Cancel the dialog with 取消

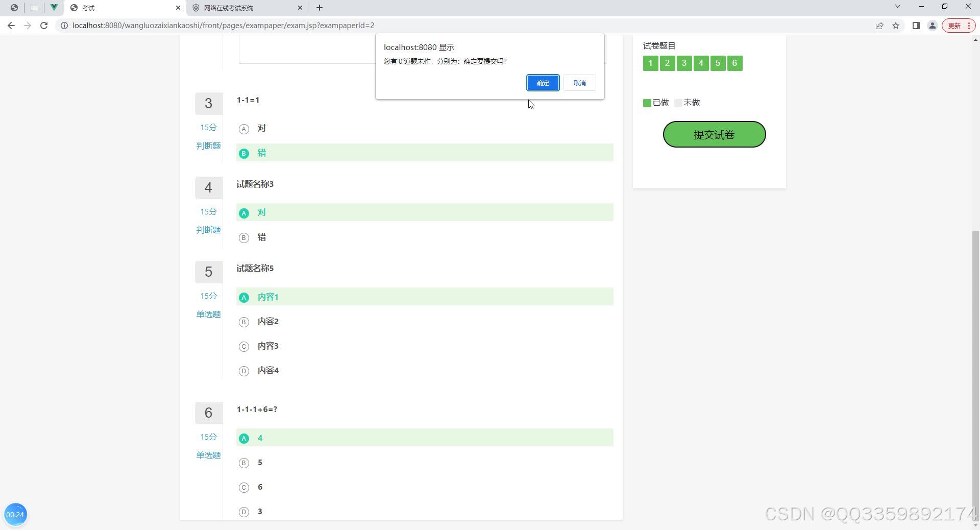click(x=579, y=83)
